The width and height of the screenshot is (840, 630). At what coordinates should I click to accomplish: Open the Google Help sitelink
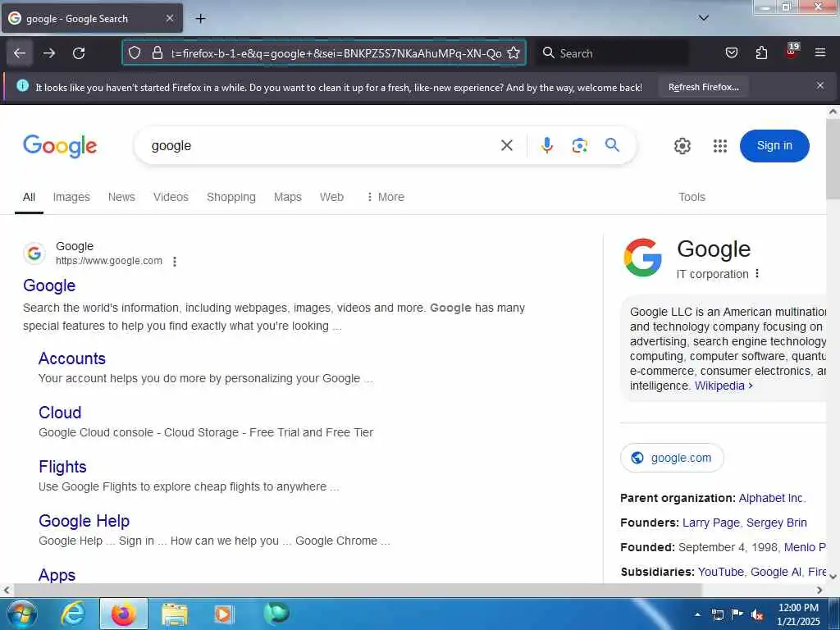coord(84,521)
